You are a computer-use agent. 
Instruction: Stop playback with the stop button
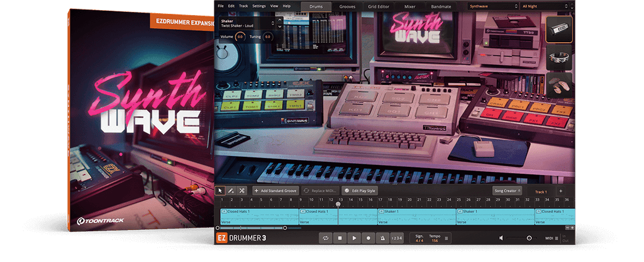coord(340,237)
